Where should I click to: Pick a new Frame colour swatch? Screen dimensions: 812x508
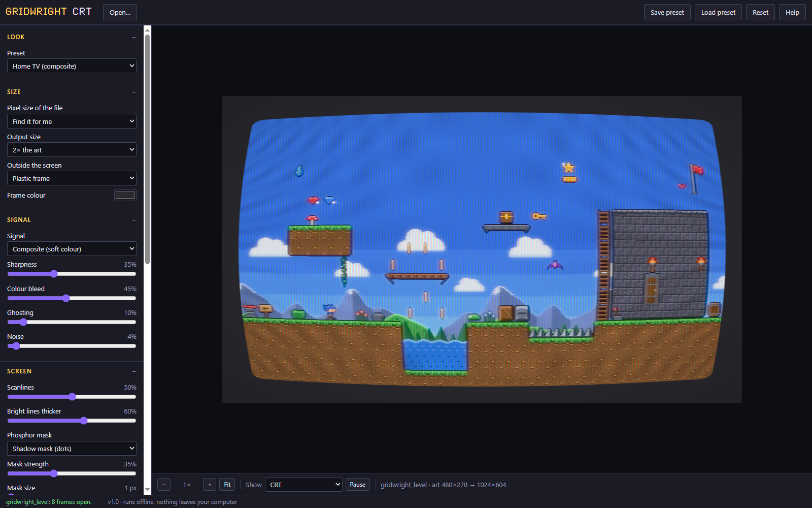[x=125, y=195]
